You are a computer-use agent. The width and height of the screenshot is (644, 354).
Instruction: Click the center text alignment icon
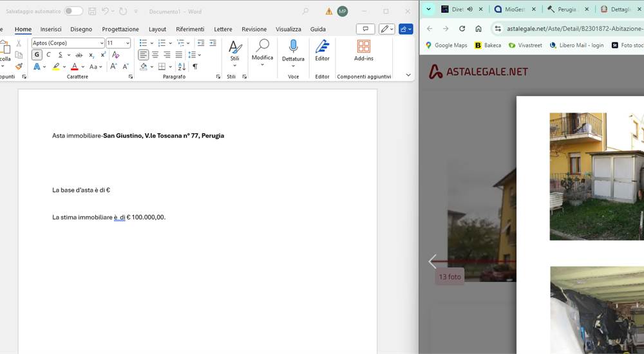pyautogui.click(x=155, y=55)
